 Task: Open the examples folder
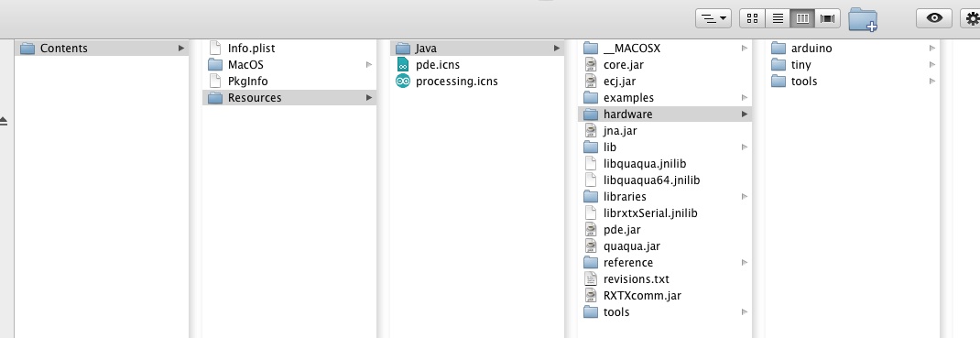pos(665,97)
